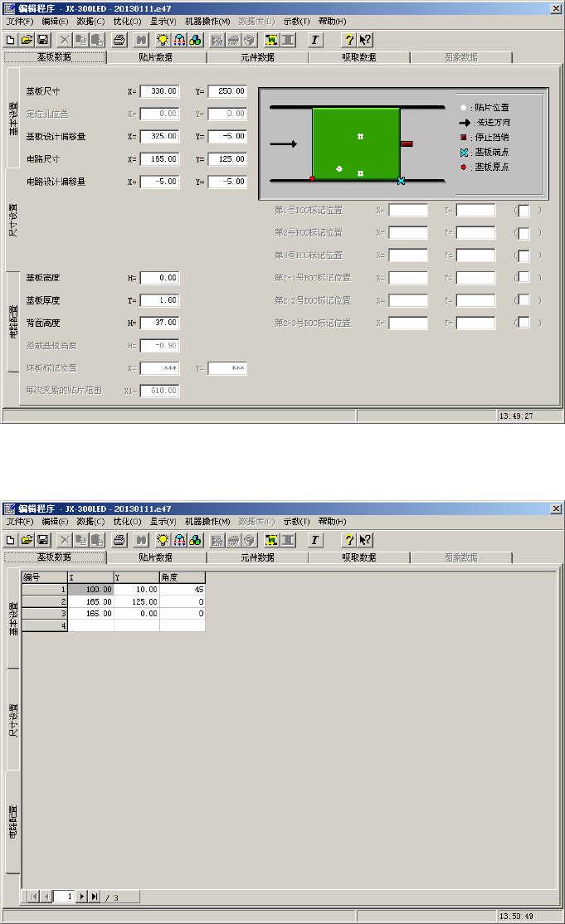565x924 pixels.
Task: Click italic I icon in upper window toolbar
Action: [x=314, y=40]
